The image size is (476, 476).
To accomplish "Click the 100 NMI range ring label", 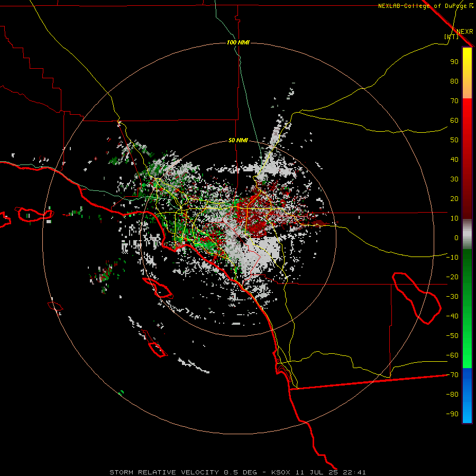I will click(x=238, y=42).
